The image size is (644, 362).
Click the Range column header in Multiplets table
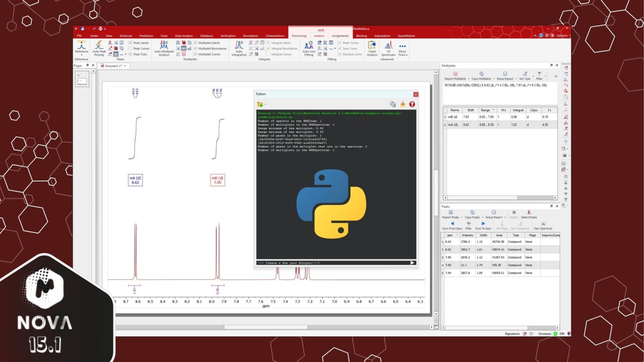[486, 110]
